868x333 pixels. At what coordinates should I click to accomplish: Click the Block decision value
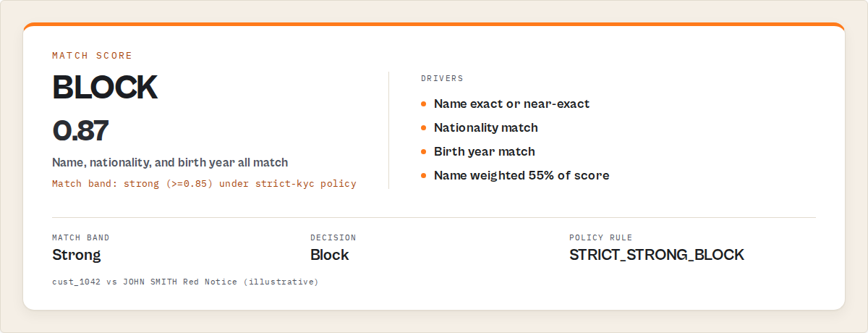click(x=330, y=255)
